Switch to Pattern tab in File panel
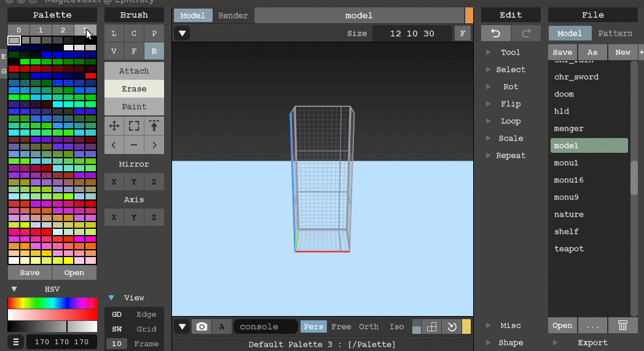Screen dimensions: 644x351 (615, 33)
